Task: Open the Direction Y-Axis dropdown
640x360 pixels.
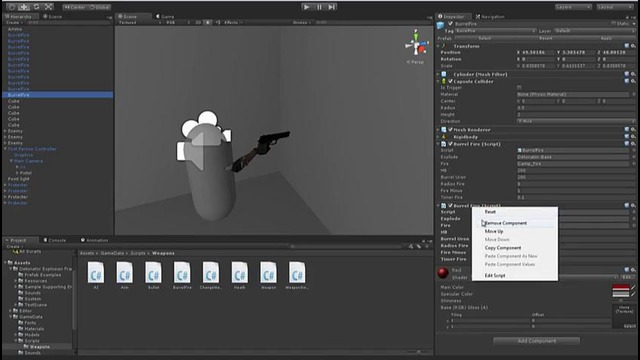Action: click(576, 121)
